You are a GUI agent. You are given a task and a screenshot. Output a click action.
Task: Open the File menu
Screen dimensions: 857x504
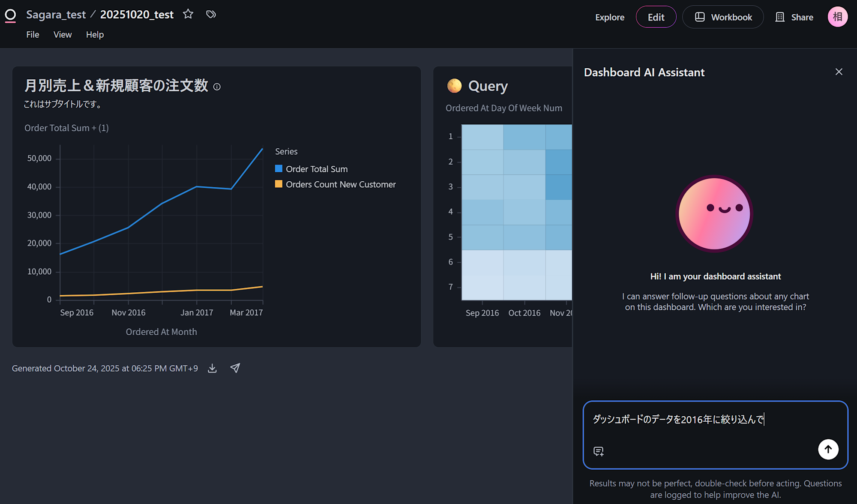33,35
